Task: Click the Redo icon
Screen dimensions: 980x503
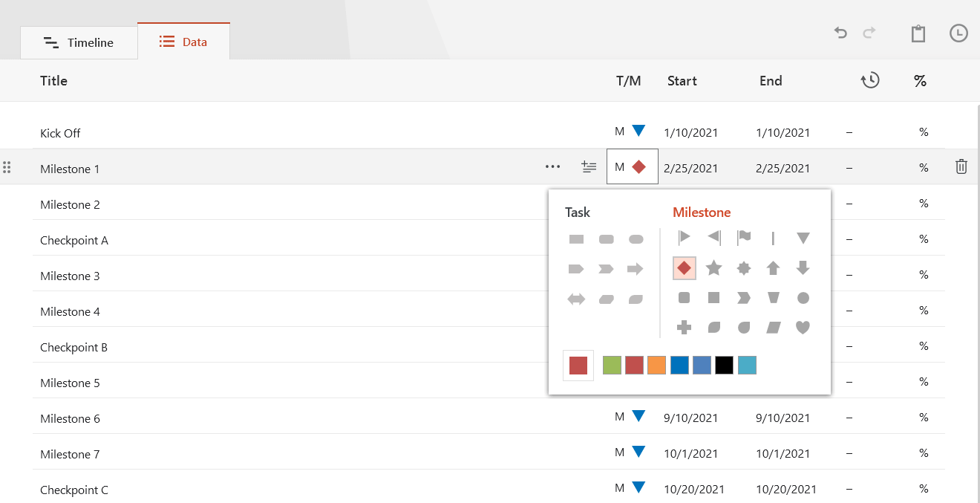Action: pyautogui.click(x=869, y=33)
